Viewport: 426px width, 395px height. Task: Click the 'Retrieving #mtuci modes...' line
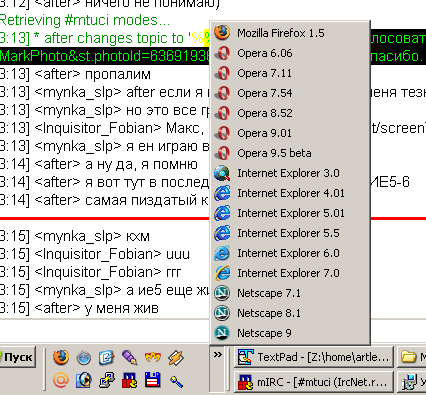(x=85, y=20)
